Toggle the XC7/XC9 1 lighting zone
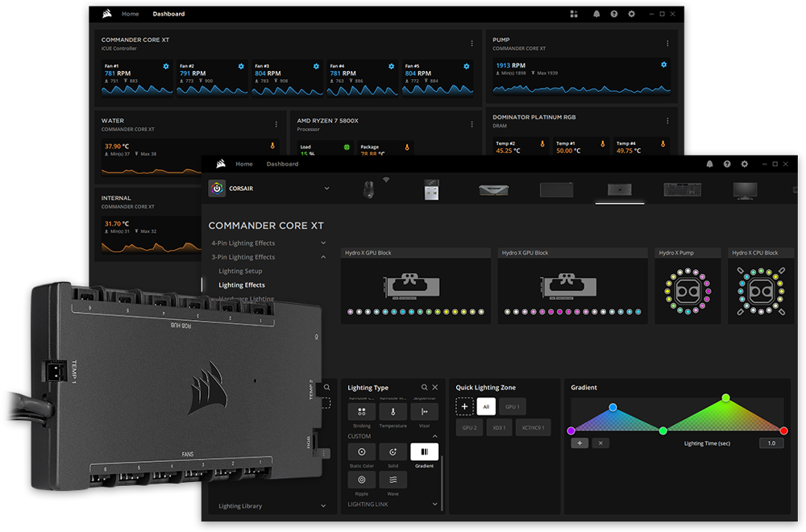Image resolution: width=806 pixels, height=532 pixels. [533, 428]
